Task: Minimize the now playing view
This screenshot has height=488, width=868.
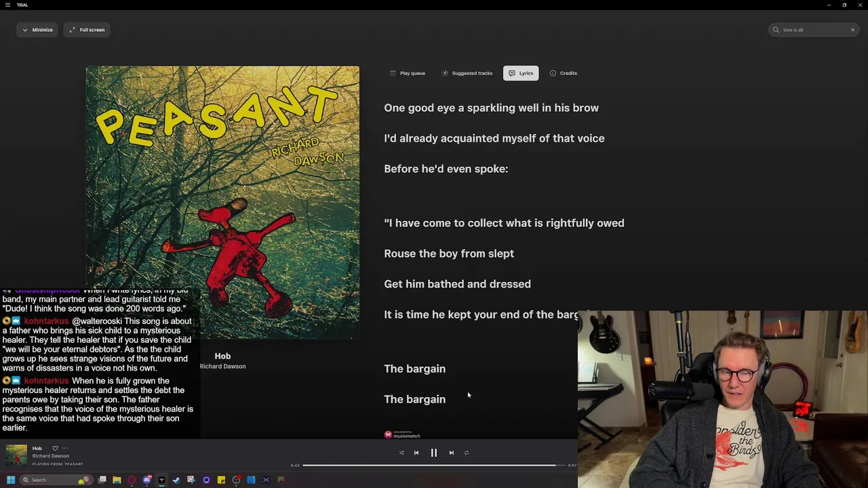Action: click(37, 30)
